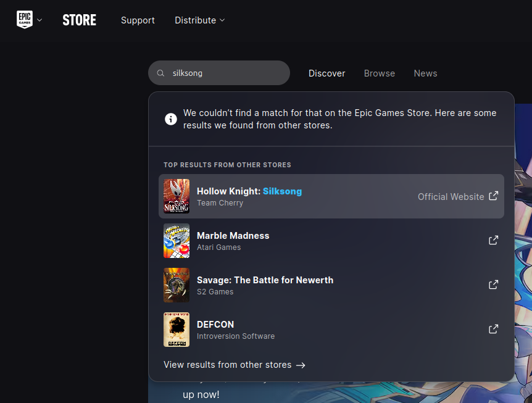
Task: Click the Team Cherry developer text
Action: point(220,203)
